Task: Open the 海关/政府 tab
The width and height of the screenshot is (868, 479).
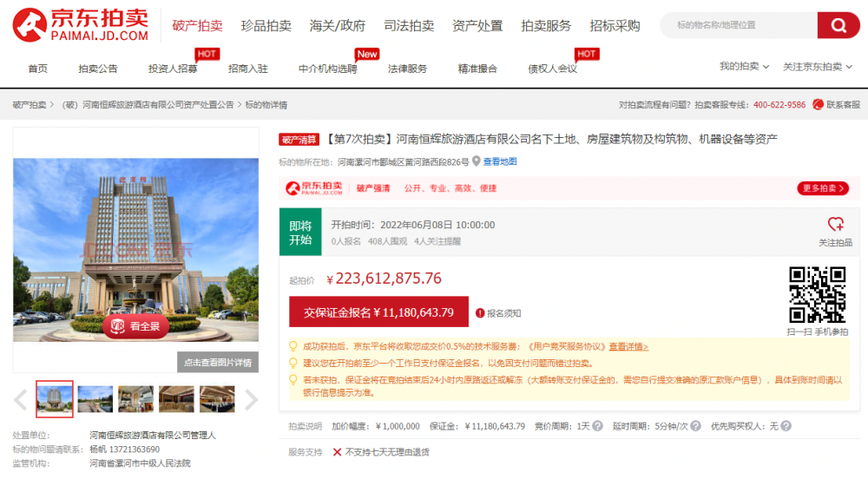Action: point(337,25)
